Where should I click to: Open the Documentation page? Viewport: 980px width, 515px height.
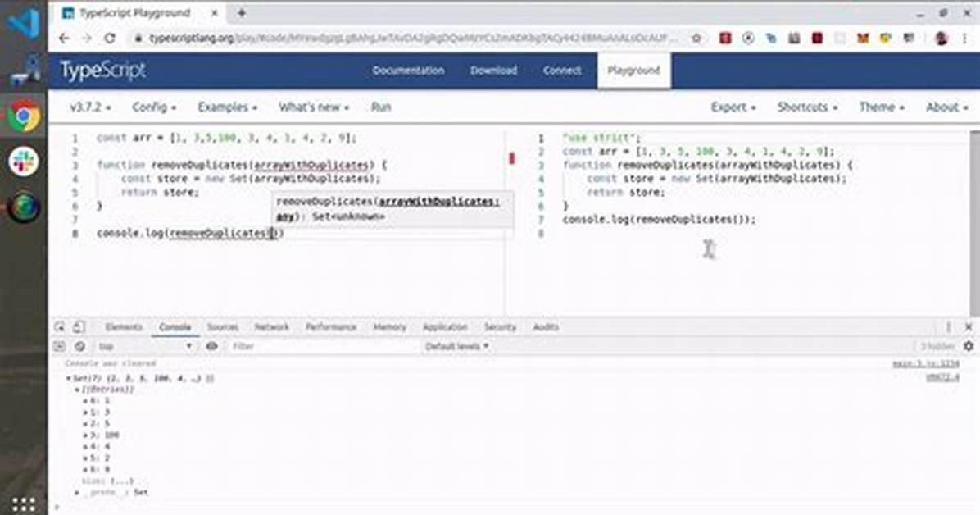pyautogui.click(x=408, y=70)
